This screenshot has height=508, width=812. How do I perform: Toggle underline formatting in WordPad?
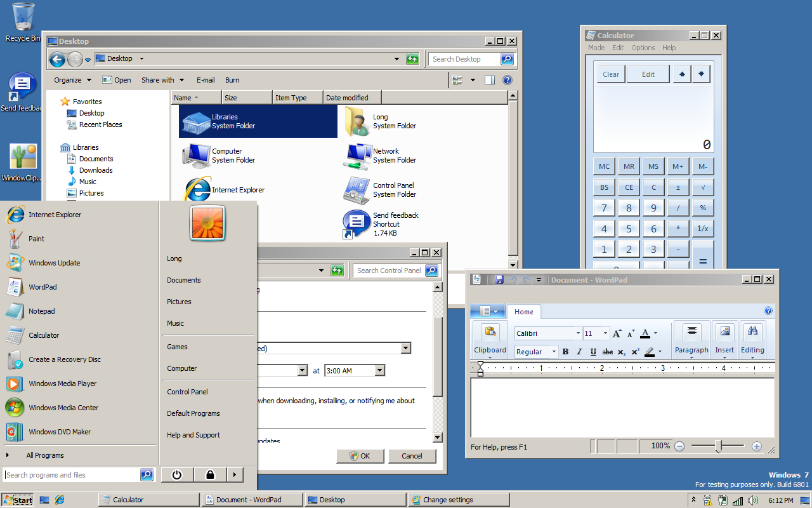[x=593, y=351]
